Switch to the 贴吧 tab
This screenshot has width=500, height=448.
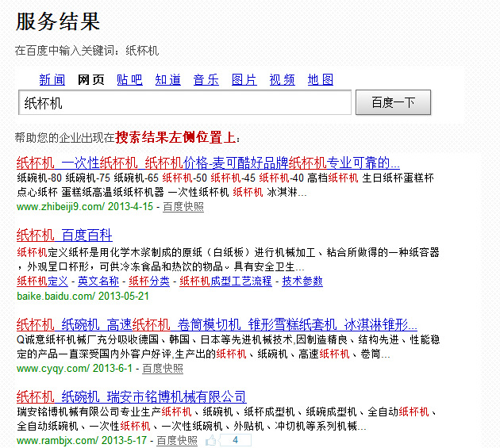pos(129,79)
